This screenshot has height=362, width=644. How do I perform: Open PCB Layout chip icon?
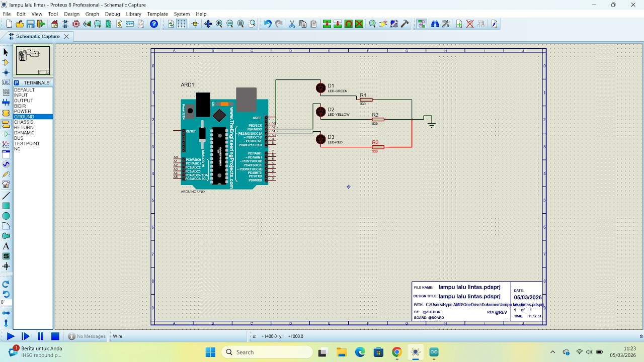(x=76, y=24)
